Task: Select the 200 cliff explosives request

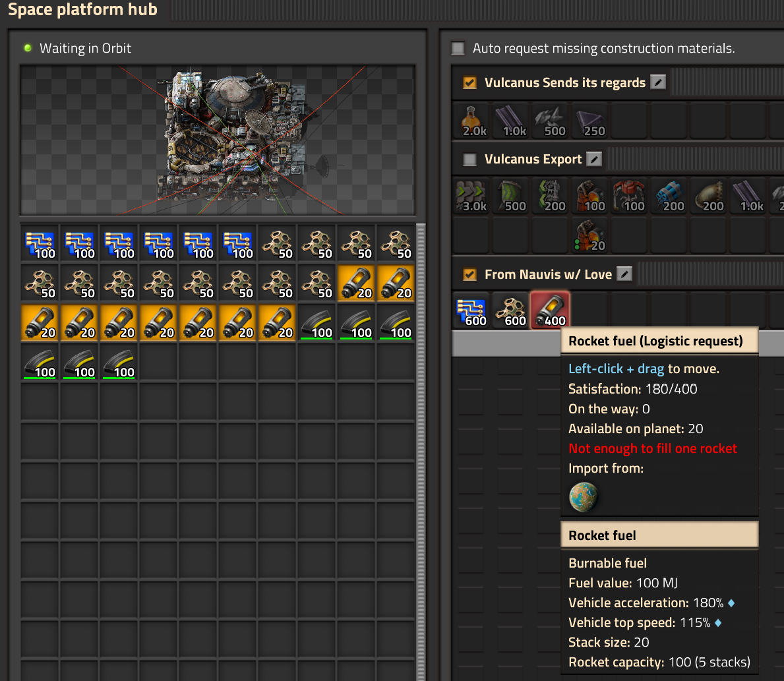Action: (669, 196)
